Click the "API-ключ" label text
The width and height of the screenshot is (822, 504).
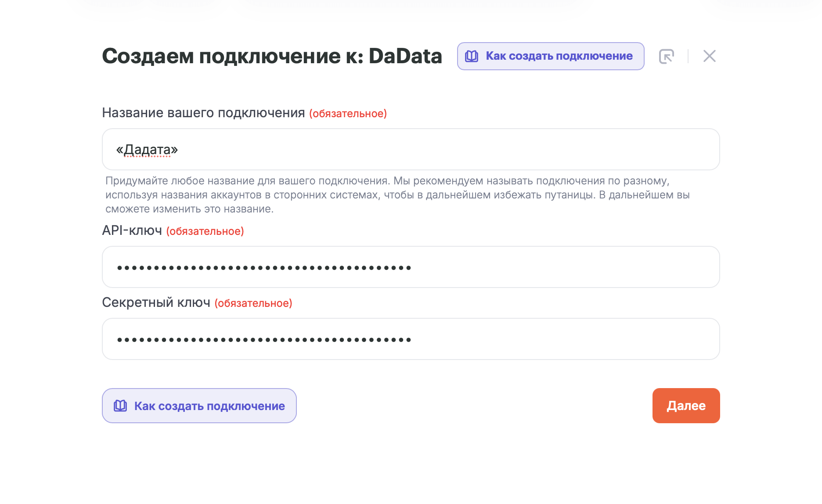point(132,230)
